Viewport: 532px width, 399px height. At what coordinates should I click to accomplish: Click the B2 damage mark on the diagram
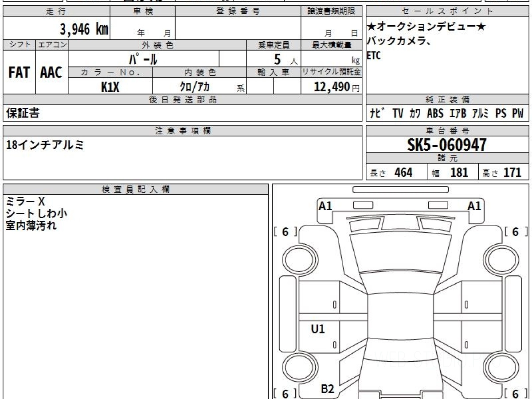coord(327,389)
